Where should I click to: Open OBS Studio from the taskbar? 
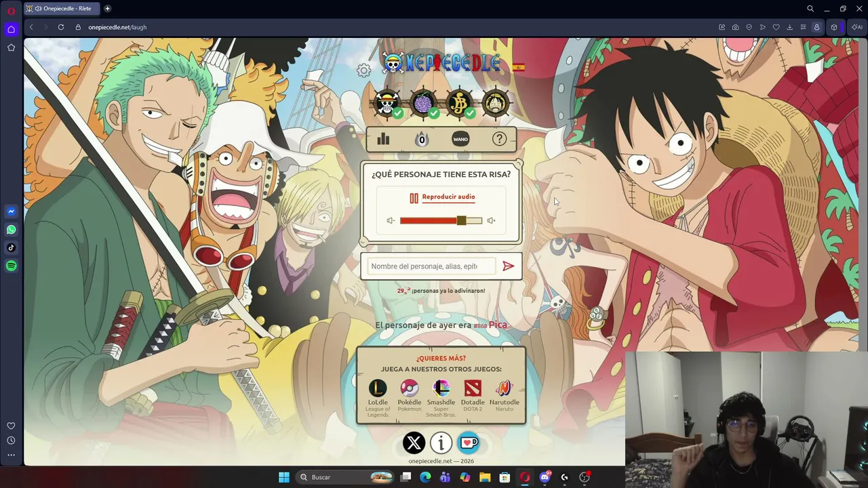click(585, 477)
